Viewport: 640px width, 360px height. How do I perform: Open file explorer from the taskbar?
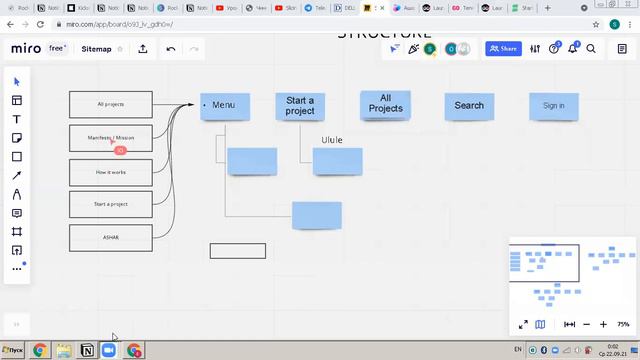[x=64, y=350]
